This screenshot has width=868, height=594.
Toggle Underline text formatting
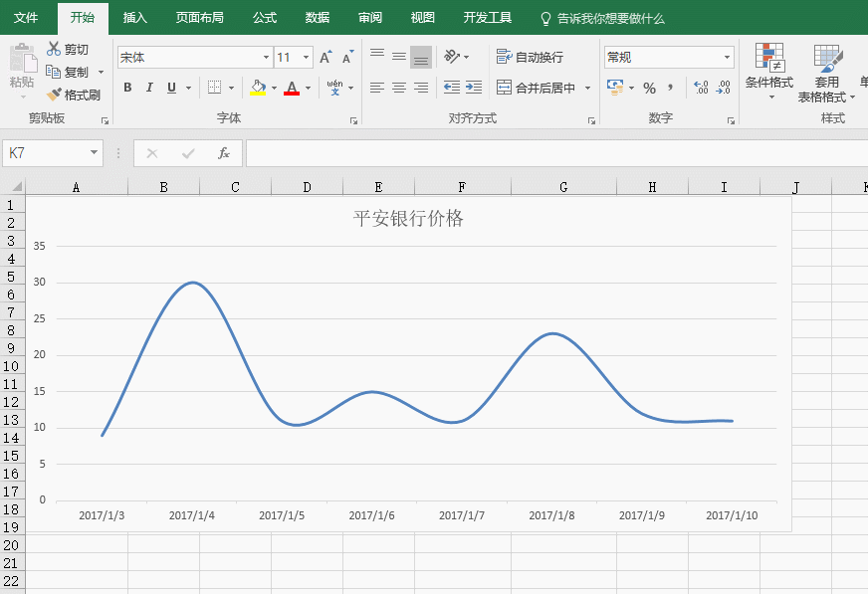(171, 88)
